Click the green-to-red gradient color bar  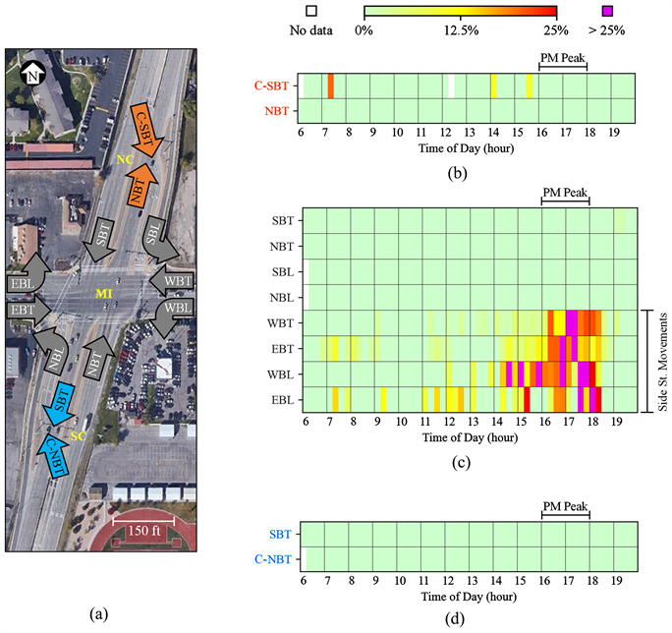(460, 11)
